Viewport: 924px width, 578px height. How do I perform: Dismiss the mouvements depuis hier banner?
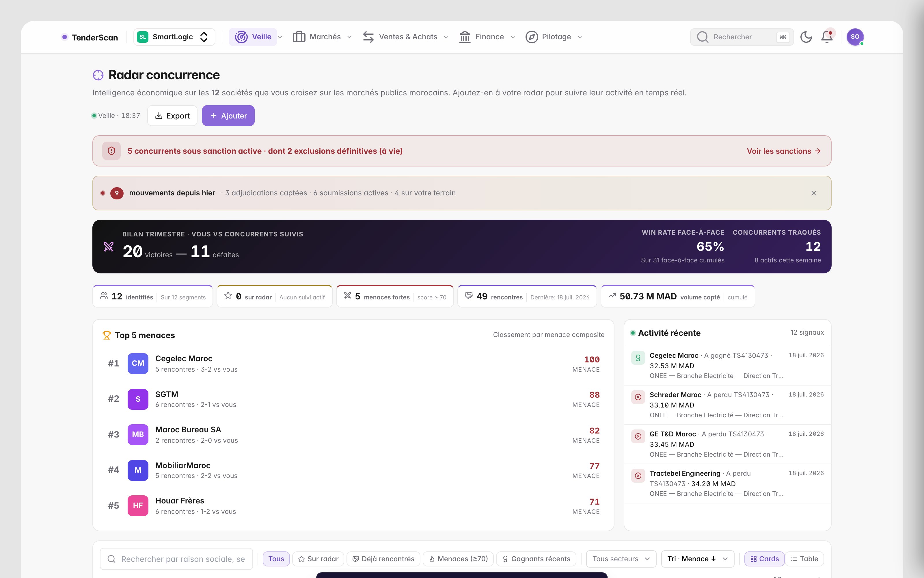tap(813, 193)
